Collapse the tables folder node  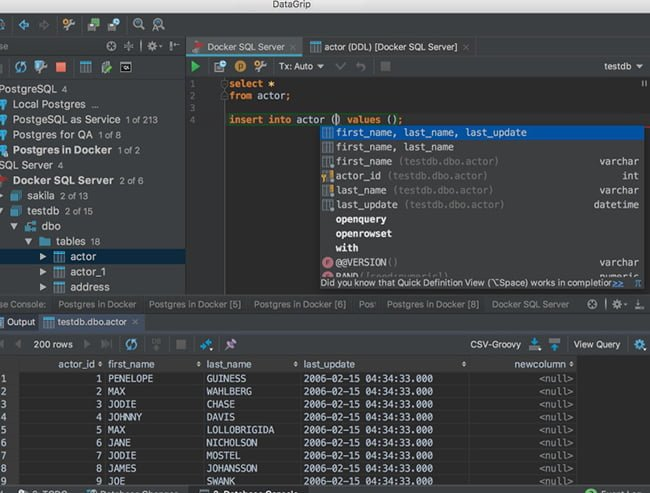tap(29, 241)
